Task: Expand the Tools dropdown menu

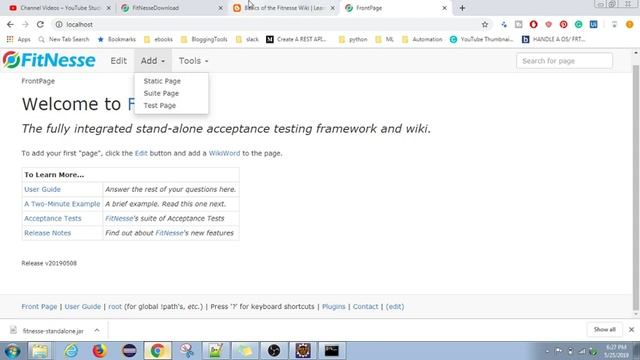Action: click(x=193, y=61)
